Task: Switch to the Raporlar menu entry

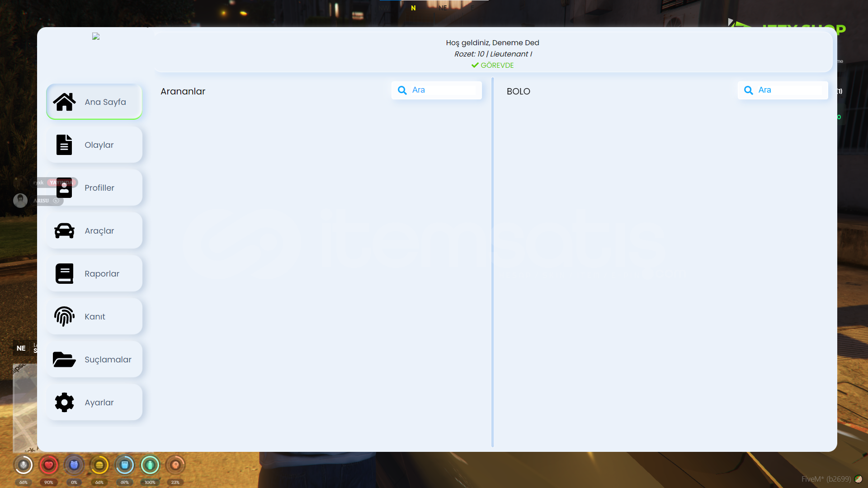Action: pos(102,273)
